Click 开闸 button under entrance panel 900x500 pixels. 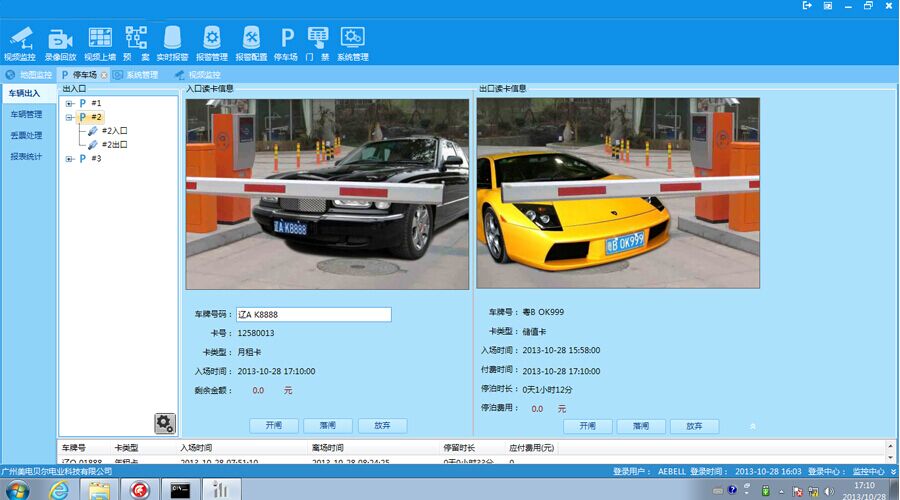[273, 425]
